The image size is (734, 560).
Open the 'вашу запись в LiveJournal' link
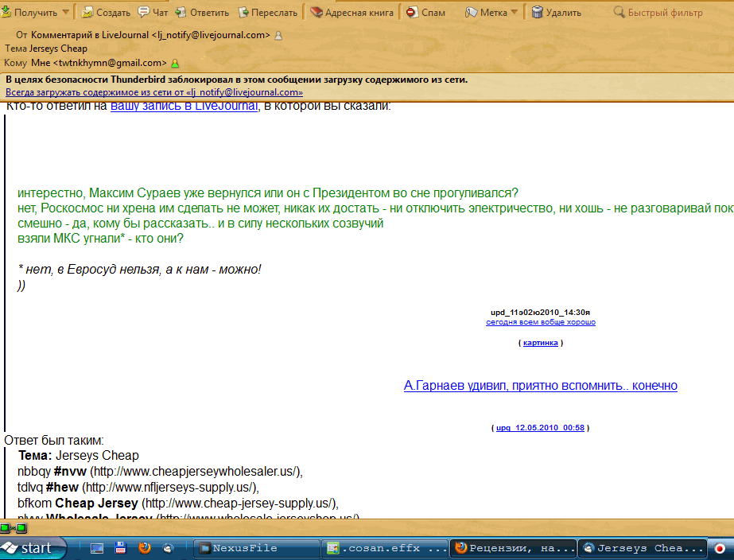point(184,106)
